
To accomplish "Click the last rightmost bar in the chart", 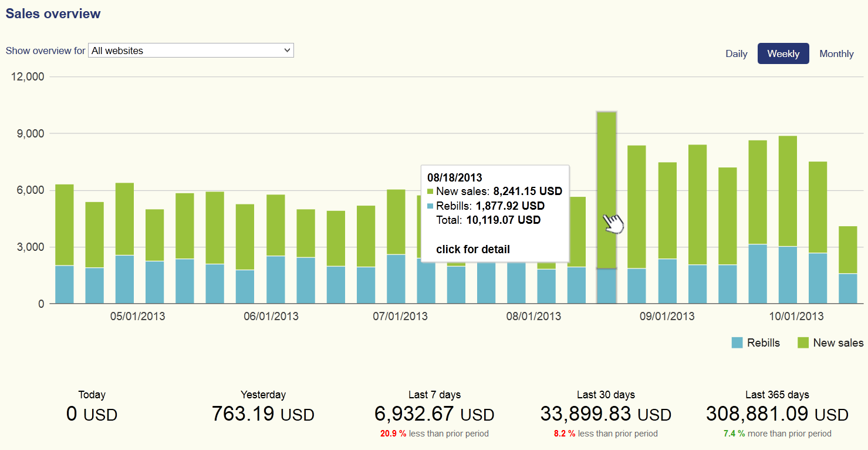I will (x=848, y=265).
